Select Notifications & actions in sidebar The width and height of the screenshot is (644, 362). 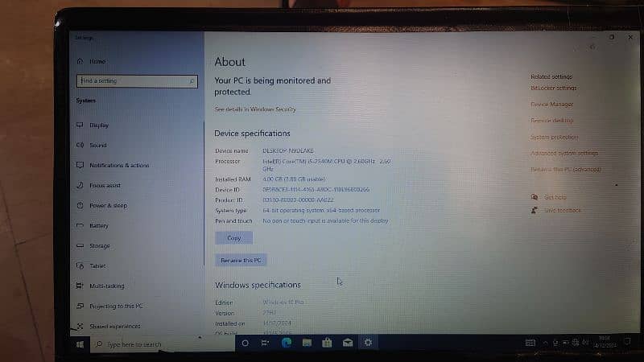coord(119,166)
